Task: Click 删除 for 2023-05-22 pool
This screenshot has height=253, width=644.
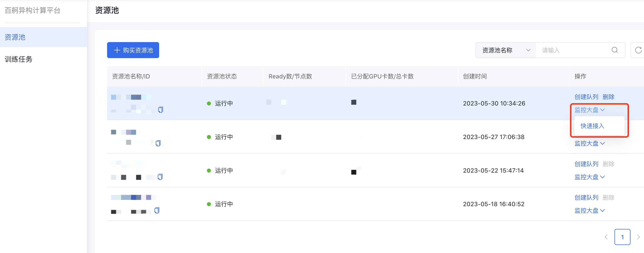Action: point(608,164)
